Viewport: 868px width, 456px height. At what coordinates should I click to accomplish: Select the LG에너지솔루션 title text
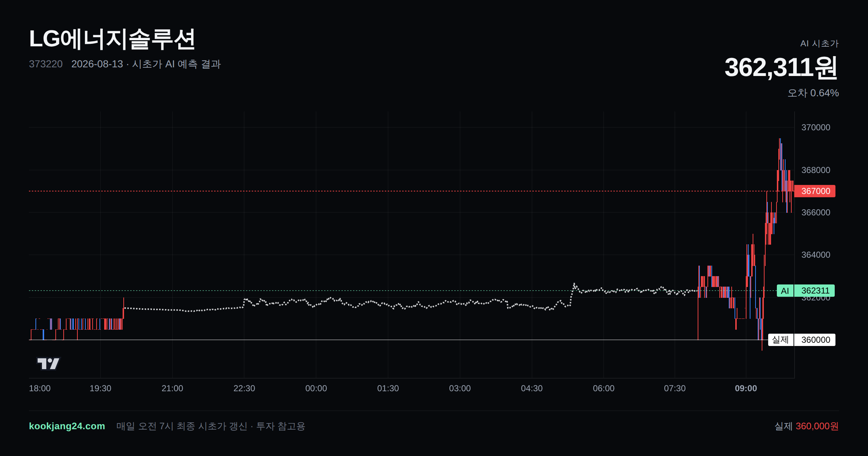(112, 39)
